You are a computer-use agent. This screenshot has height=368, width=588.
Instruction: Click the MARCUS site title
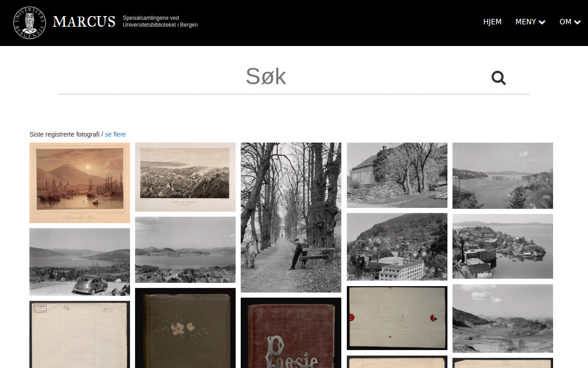click(84, 22)
